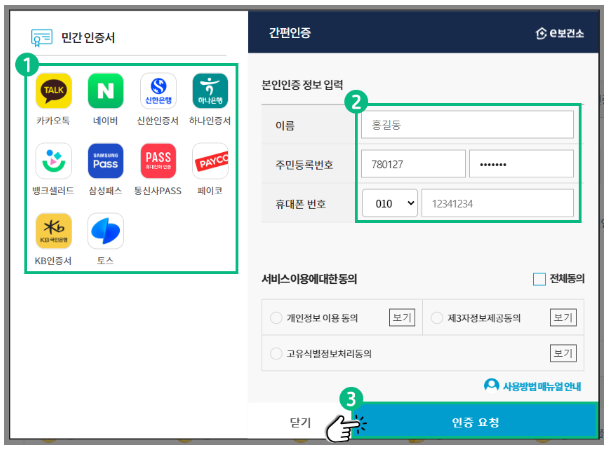Select the 개인정보 이용 동의 radio button
606x450 pixels.
276,318
